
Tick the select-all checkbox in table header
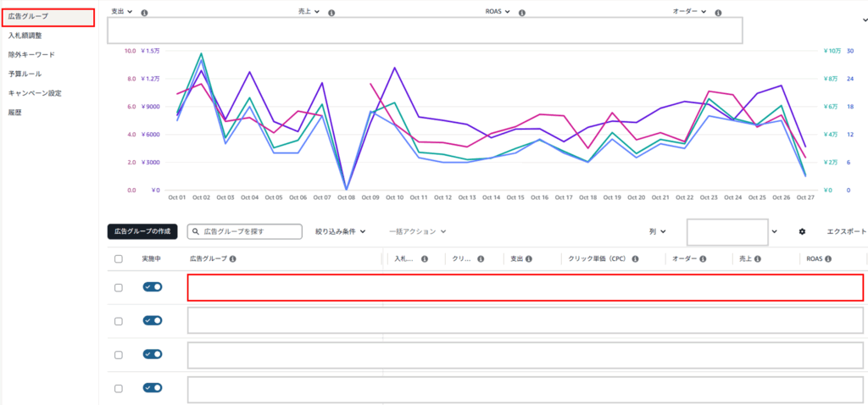pos(118,259)
